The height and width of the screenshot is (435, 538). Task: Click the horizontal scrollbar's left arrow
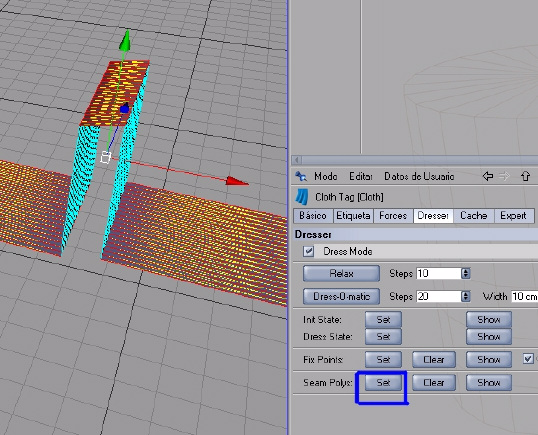[297, 160]
